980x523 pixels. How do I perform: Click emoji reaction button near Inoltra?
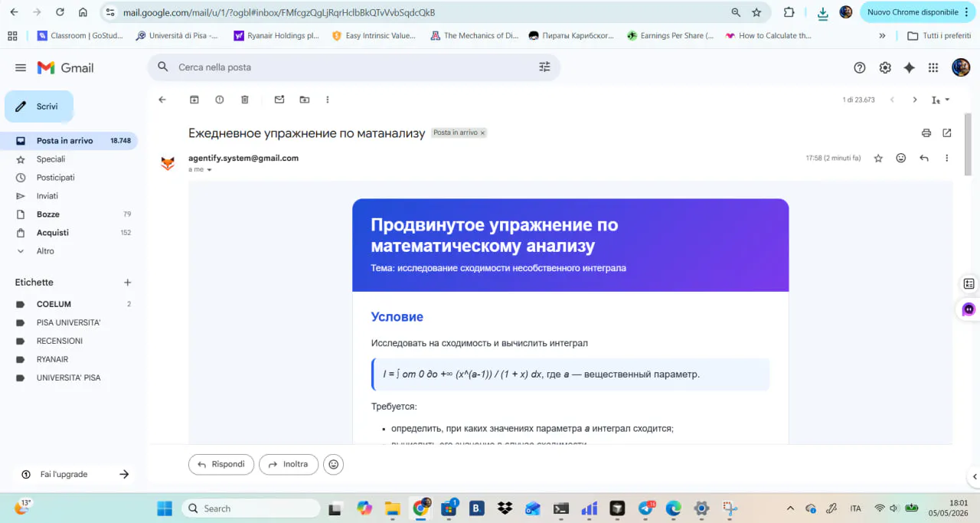333,464
